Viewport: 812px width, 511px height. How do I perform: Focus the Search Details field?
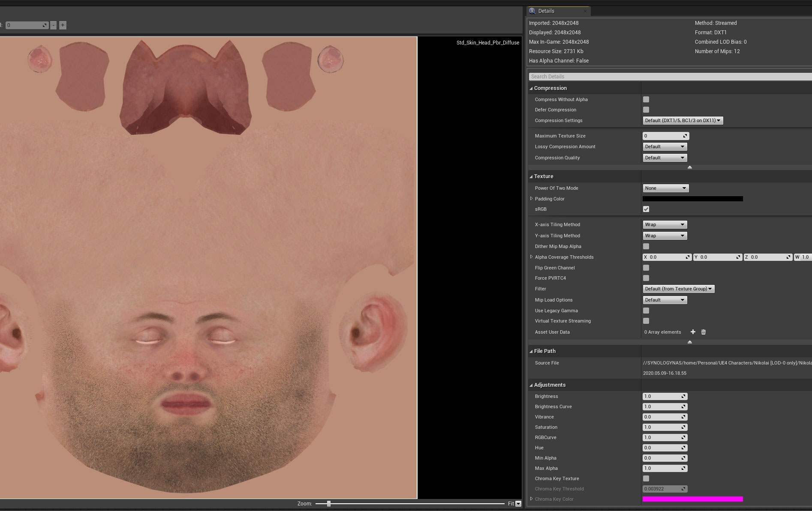pyautogui.click(x=671, y=77)
